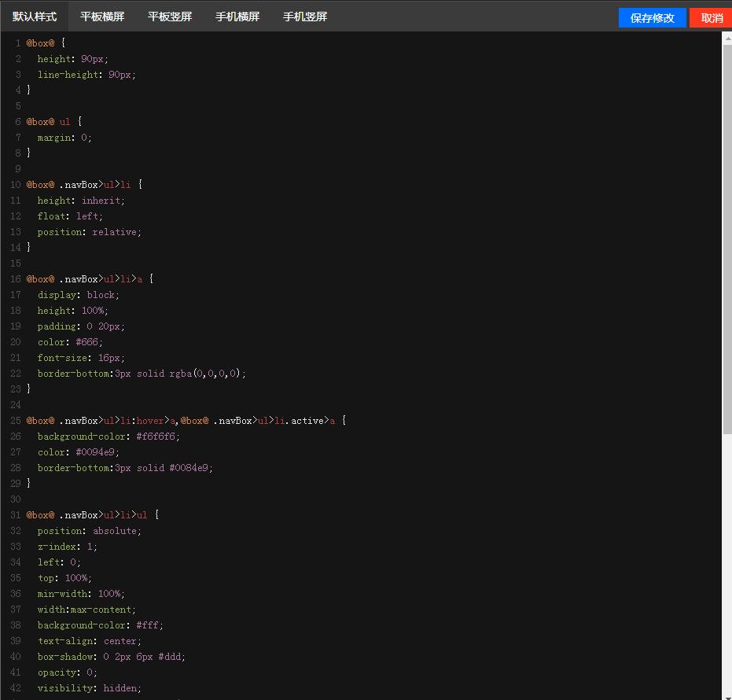Open the 手机竖屏 tab
The image size is (732, 700).
[305, 17]
